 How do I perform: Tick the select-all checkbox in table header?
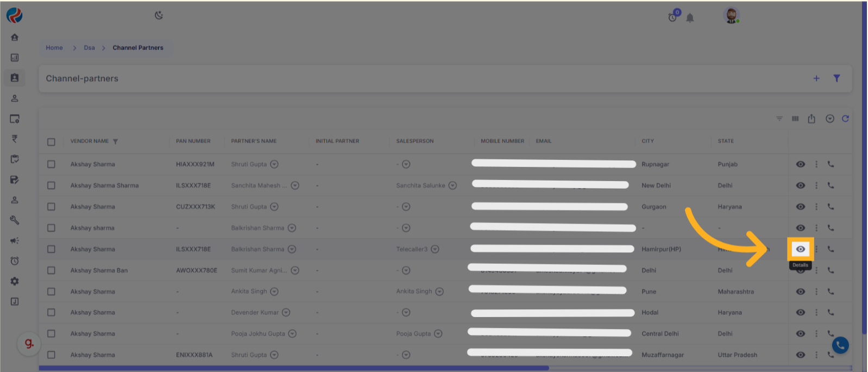(51, 141)
